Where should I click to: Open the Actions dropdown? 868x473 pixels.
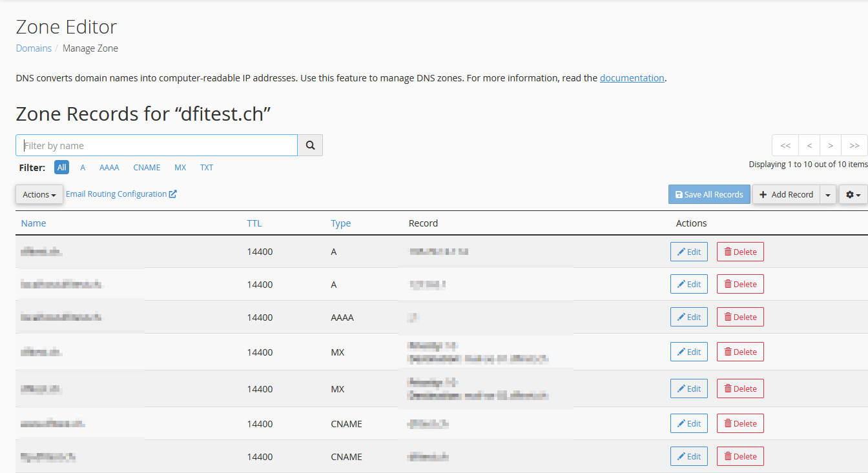pos(39,194)
